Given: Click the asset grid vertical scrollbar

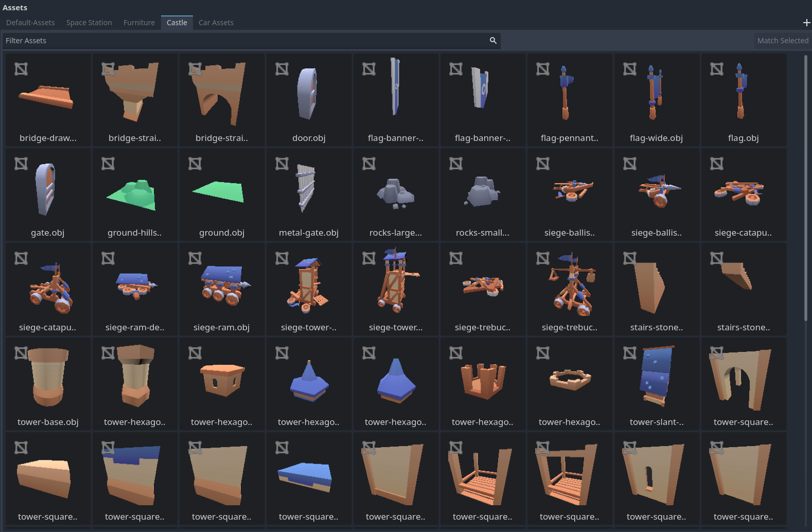Looking at the screenshot, I should click(806, 188).
